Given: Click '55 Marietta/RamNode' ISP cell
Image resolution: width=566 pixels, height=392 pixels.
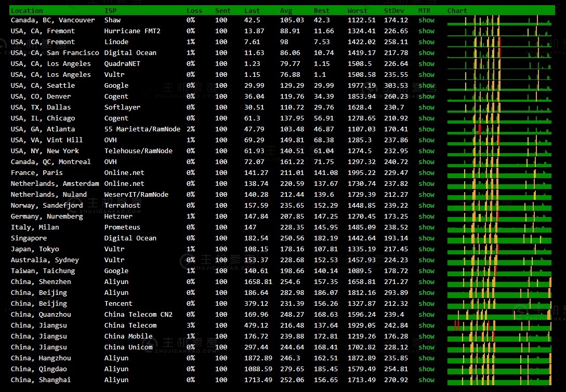Looking at the screenshot, I should pyautogui.click(x=142, y=129).
